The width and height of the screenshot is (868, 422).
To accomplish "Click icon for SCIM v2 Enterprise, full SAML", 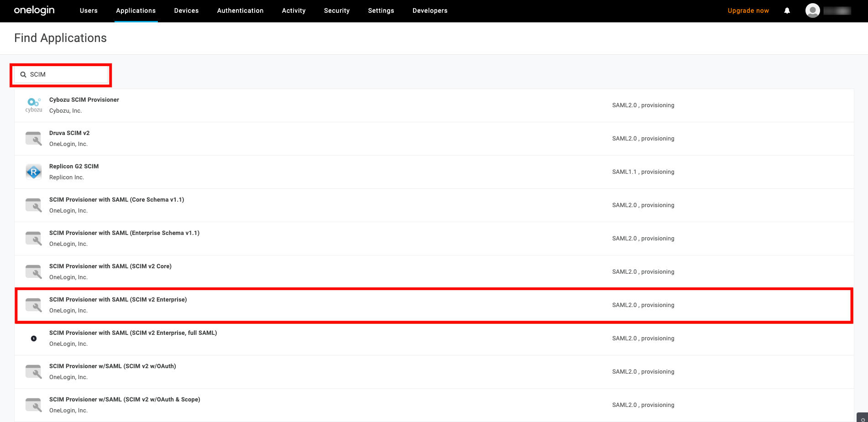I will pyautogui.click(x=34, y=339).
